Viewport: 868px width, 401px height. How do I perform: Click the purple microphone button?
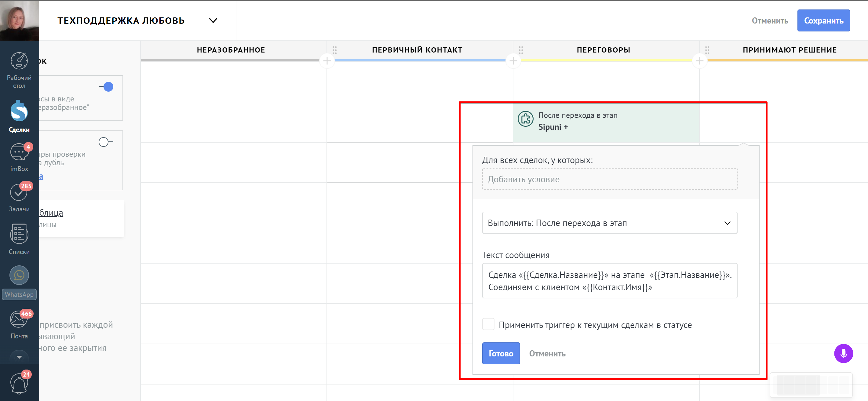(843, 353)
